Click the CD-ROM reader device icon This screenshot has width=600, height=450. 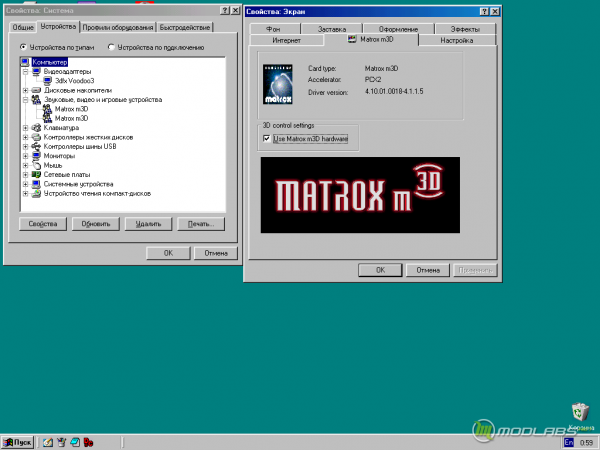coord(36,193)
